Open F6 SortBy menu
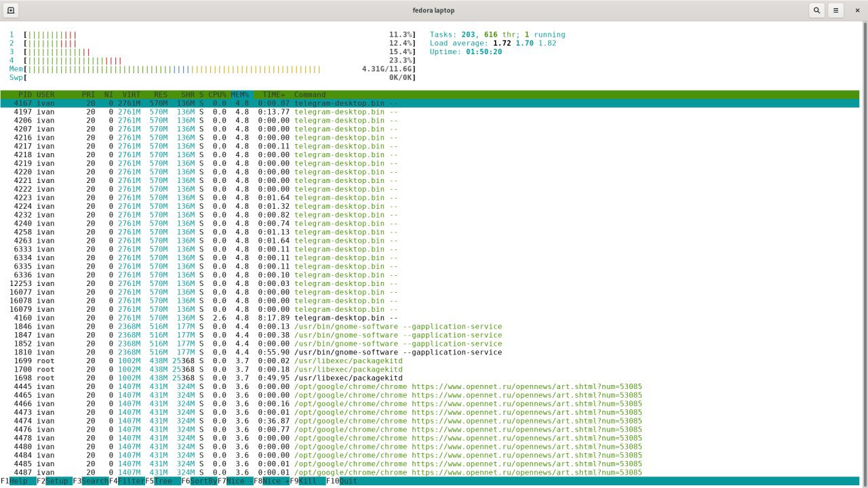Viewport: 868px width, 488px height. pos(199,481)
